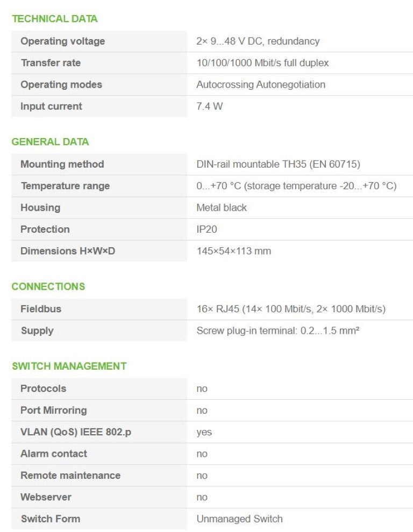Click the DIN-rail mountable TH35 value
This screenshot has width=413, height=532.
point(278,164)
